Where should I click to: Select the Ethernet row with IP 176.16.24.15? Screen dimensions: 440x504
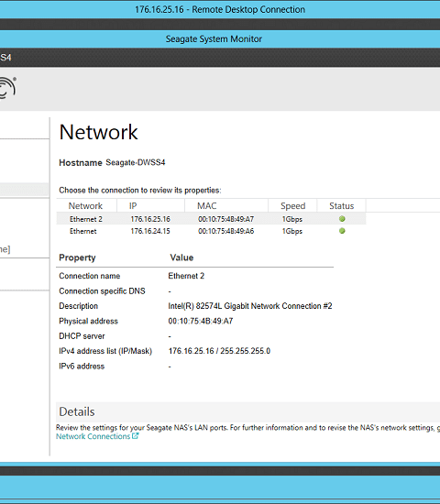tap(211, 231)
